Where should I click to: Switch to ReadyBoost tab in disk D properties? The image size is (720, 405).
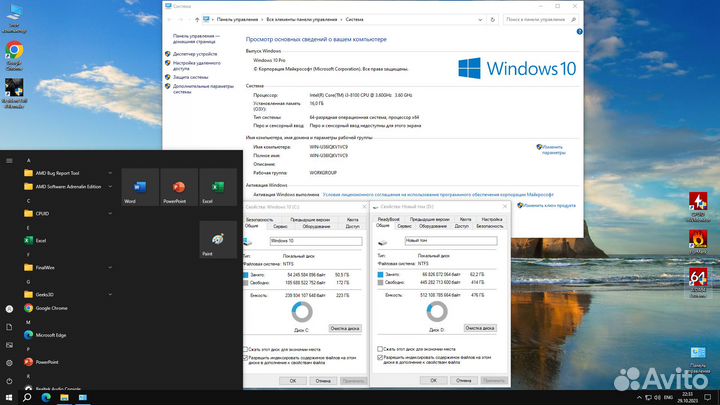[x=388, y=219]
